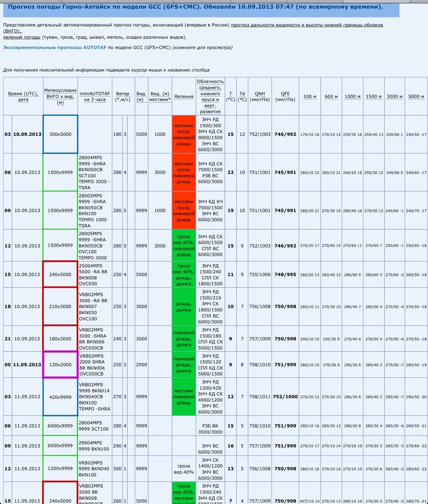Click the magenta-bordered 120x2000 conditions cell
The width and height of the screenshot is (428, 504).
(x=60, y=365)
